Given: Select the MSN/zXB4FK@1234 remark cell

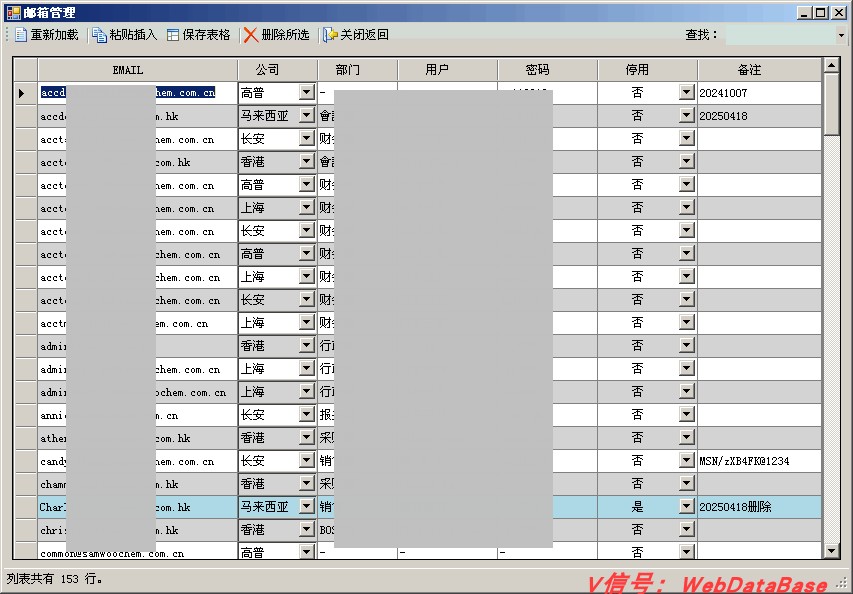Looking at the screenshot, I should pos(759,461).
